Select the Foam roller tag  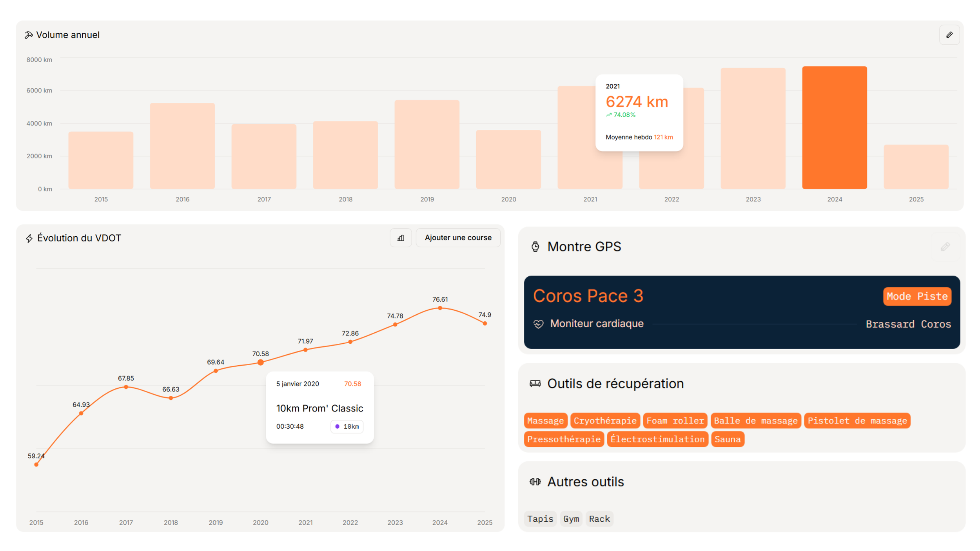pyautogui.click(x=675, y=420)
